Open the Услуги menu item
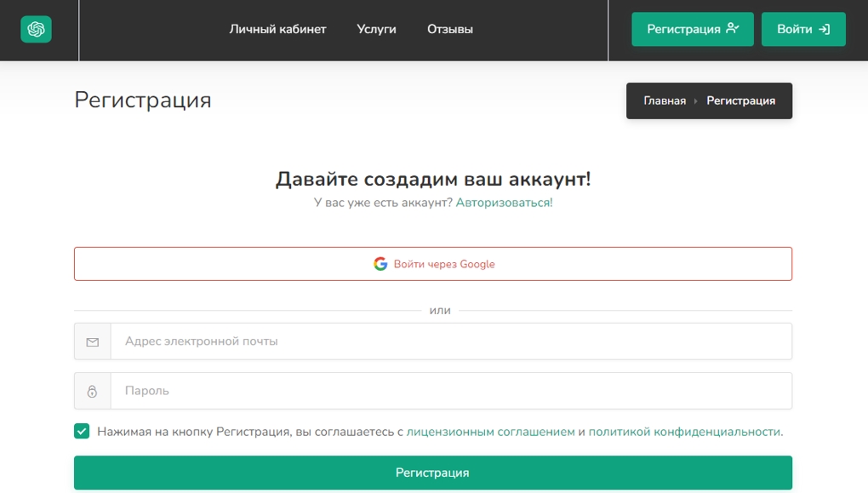This screenshot has width=868, height=493. [x=376, y=29]
